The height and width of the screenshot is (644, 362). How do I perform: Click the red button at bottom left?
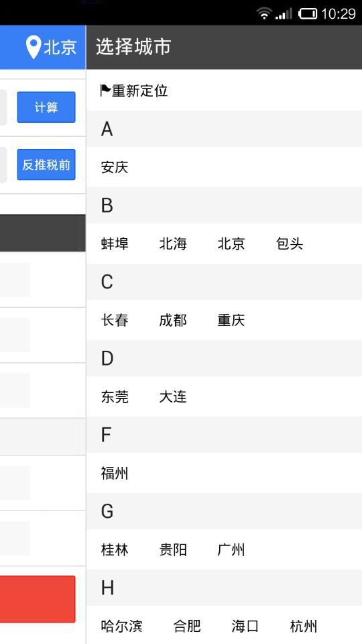[38, 599]
